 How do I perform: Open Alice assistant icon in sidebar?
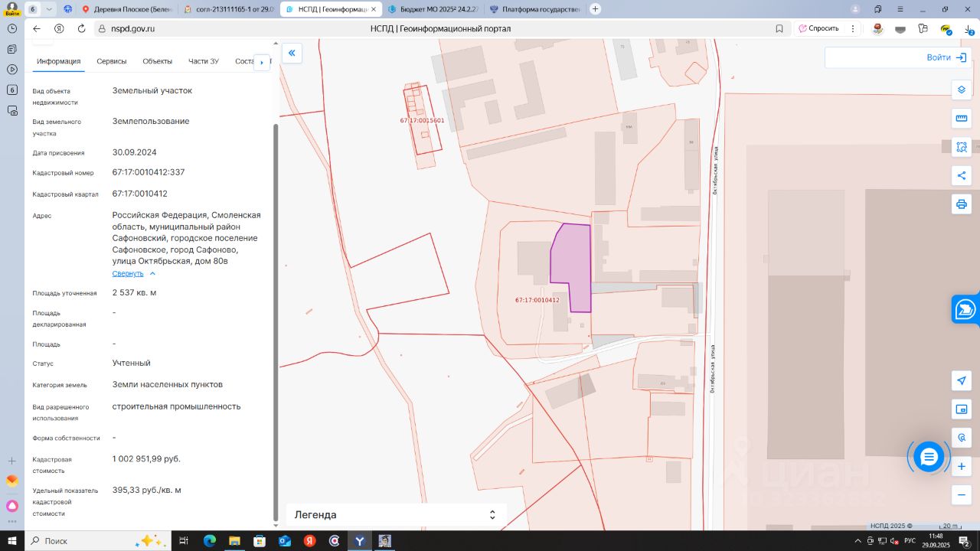pos(12,506)
